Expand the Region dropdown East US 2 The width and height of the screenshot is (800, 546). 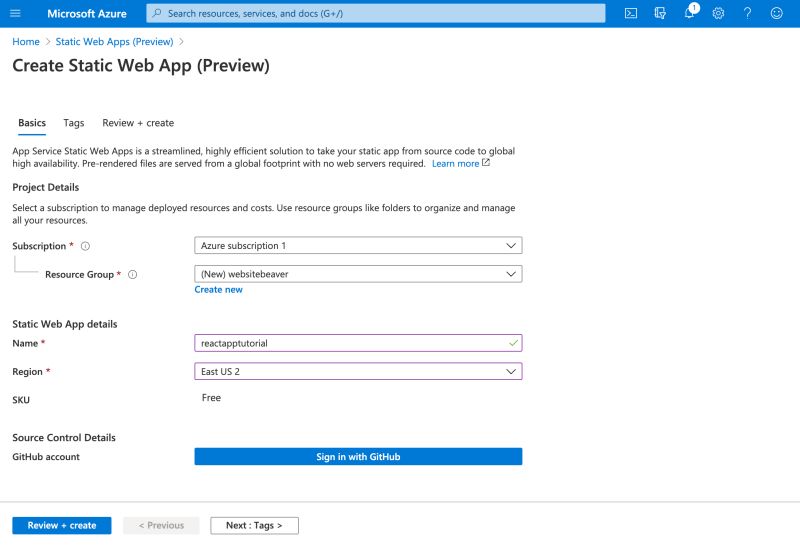click(358, 371)
